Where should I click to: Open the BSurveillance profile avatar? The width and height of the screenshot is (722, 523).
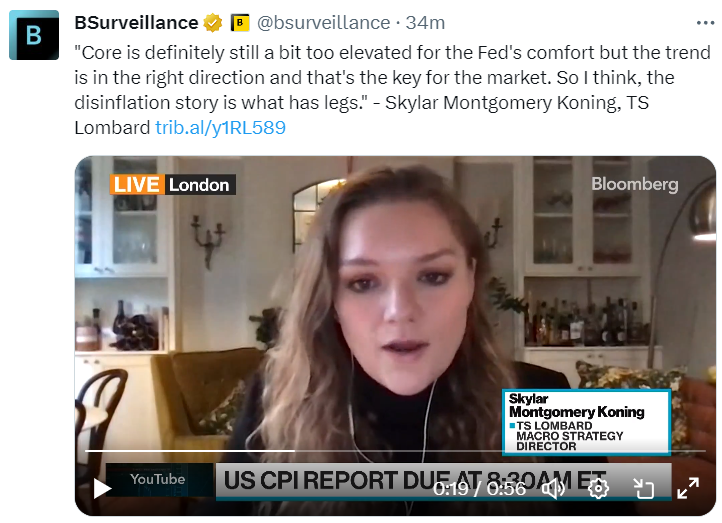coord(34,35)
